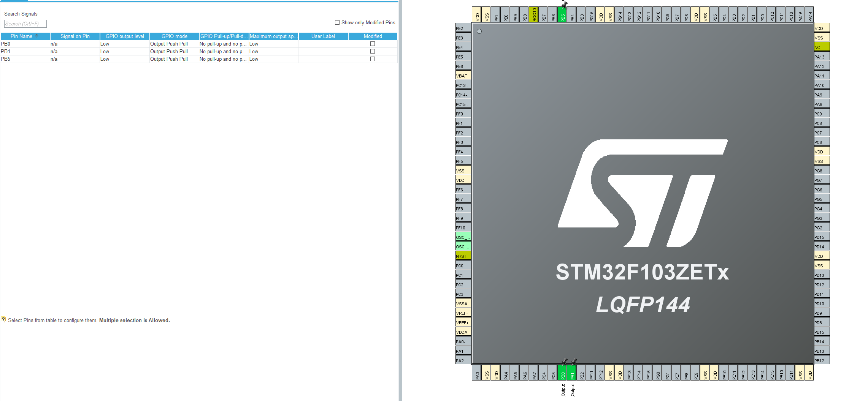Click the PA9 pin on the chip
Image resolution: width=868 pixels, height=401 pixels.
[x=822, y=94]
